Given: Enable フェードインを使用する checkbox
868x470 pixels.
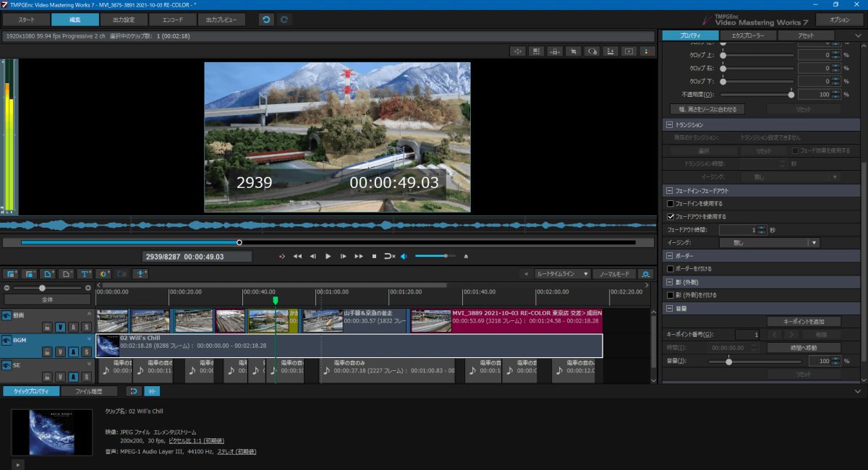Looking at the screenshot, I should (x=671, y=204).
